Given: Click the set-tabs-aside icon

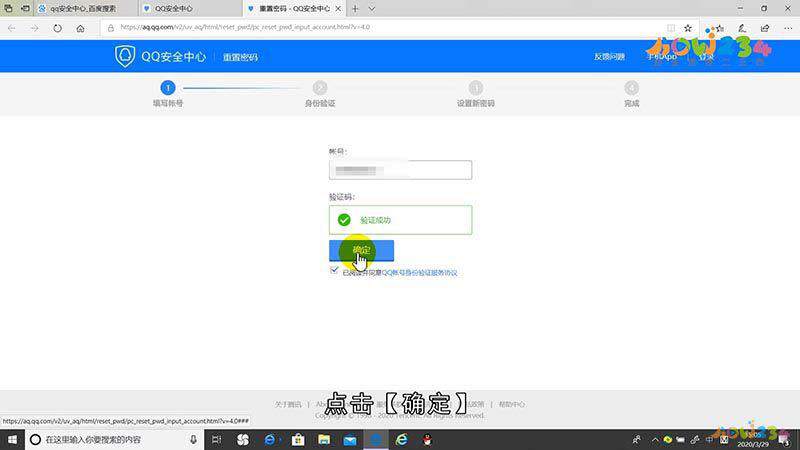Looking at the screenshot, I should pyautogui.click(x=25, y=9).
